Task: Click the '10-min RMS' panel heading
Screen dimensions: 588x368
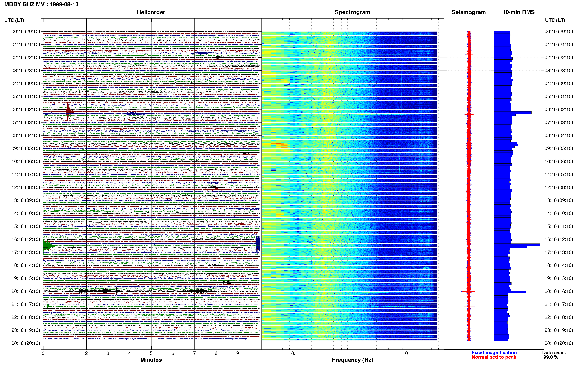Action: coord(518,12)
